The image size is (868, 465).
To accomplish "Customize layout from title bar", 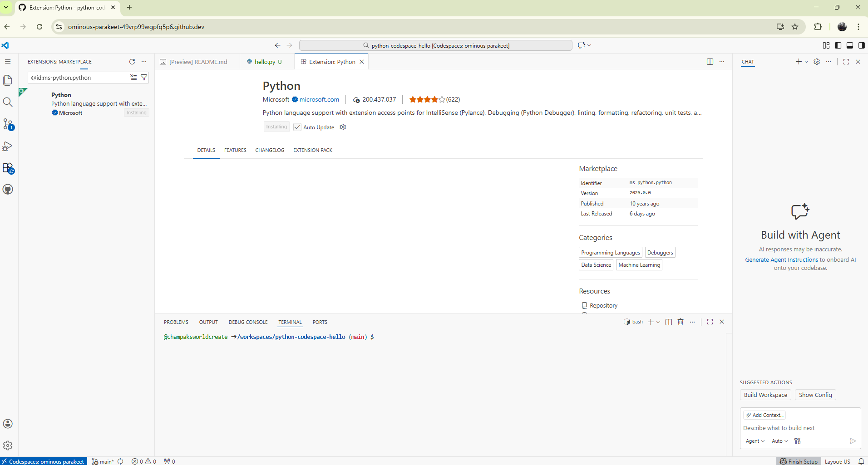I will pyautogui.click(x=826, y=45).
